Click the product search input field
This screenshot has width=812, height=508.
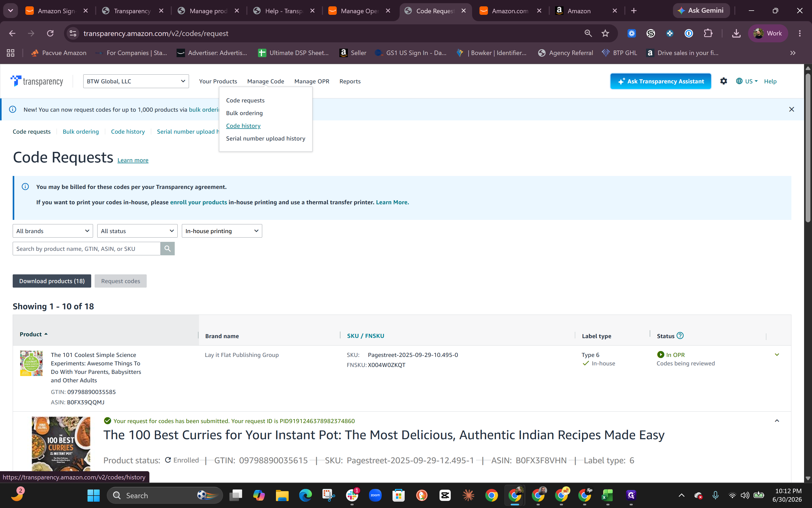87,249
